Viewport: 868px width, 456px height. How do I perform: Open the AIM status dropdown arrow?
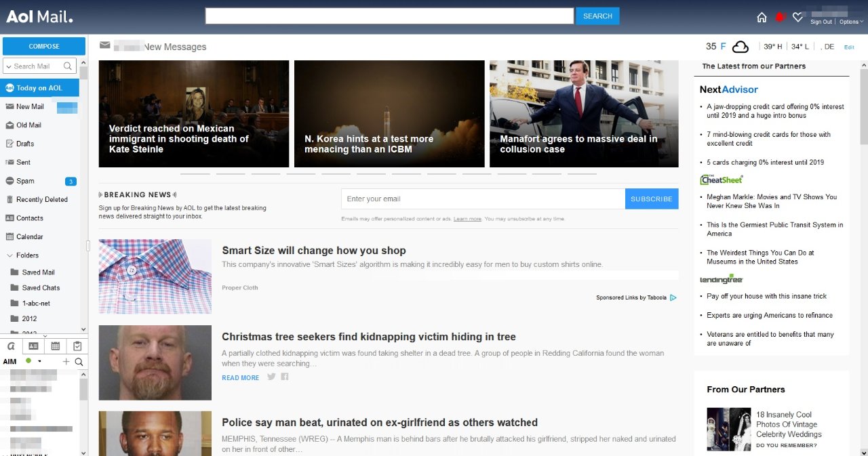pos(39,362)
